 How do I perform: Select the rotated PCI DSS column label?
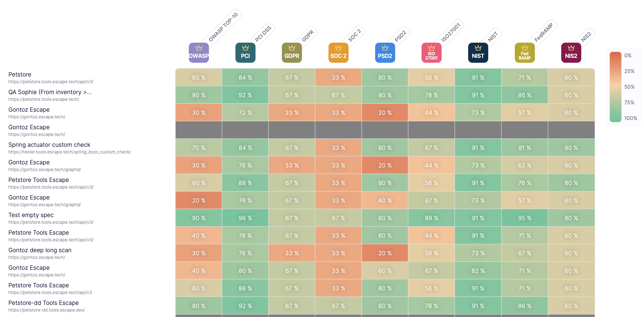click(263, 34)
